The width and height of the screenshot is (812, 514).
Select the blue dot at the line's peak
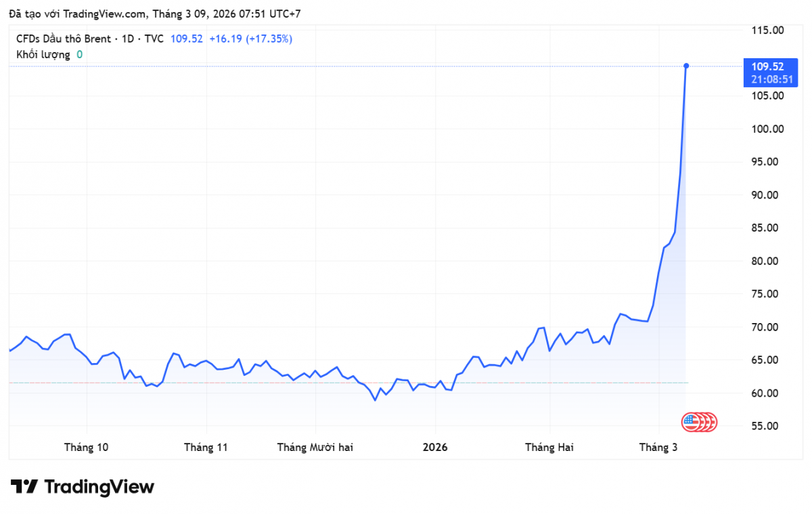pyautogui.click(x=686, y=66)
